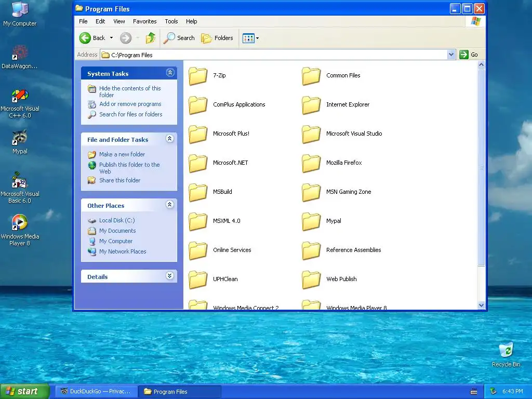
Task: Switch to DuckDuckGo taskbar button
Action: point(96,392)
